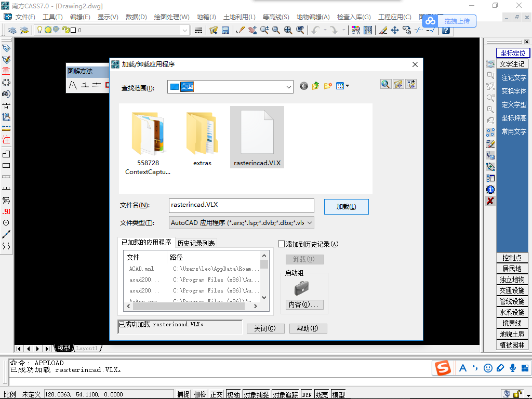Click the 文件名 filename input field
Image resolution: width=532 pixels, height=399 pixels.
(x=241, y=206)
